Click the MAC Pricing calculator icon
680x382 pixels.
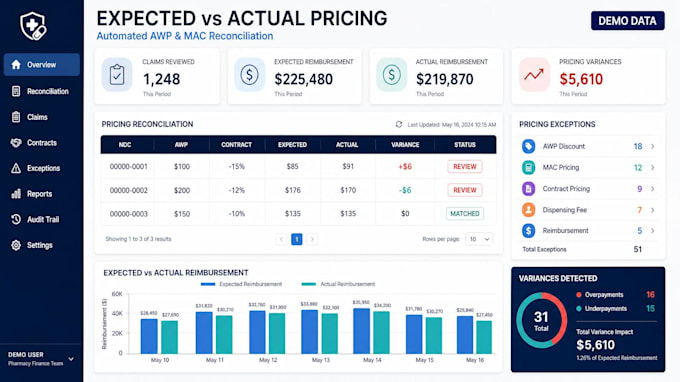click(528, 167)
